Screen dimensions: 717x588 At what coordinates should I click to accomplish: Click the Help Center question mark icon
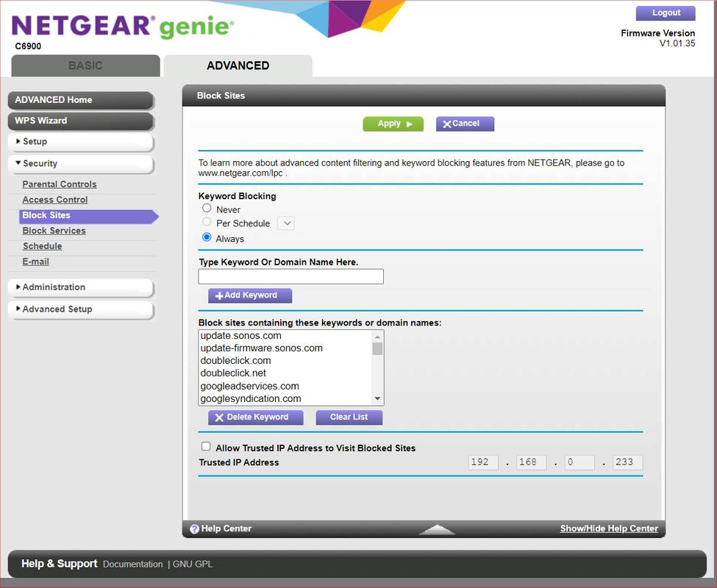tap(194, 528)
